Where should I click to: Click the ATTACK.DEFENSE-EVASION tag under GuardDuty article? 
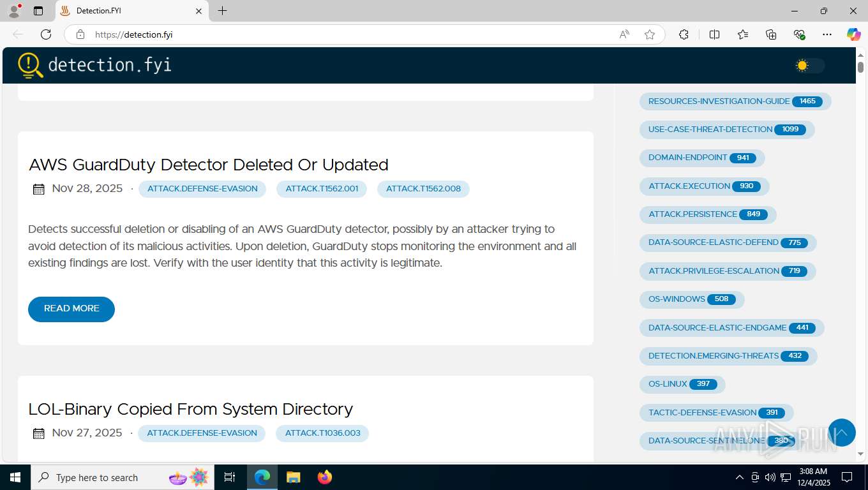coord(202,189)
